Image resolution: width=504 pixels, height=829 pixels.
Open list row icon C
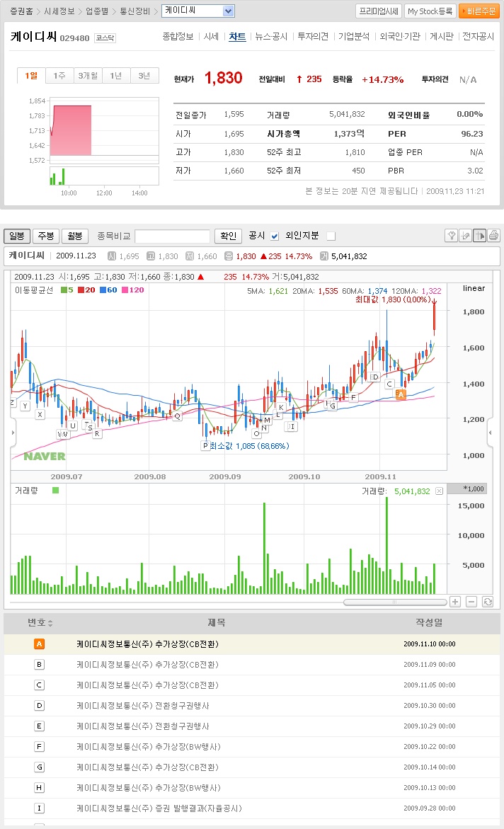click(39, 685)
